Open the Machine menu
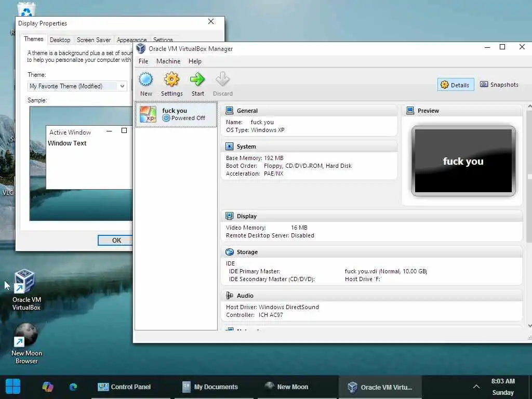Viewport: 532px width, 399px height. (168, 61)
